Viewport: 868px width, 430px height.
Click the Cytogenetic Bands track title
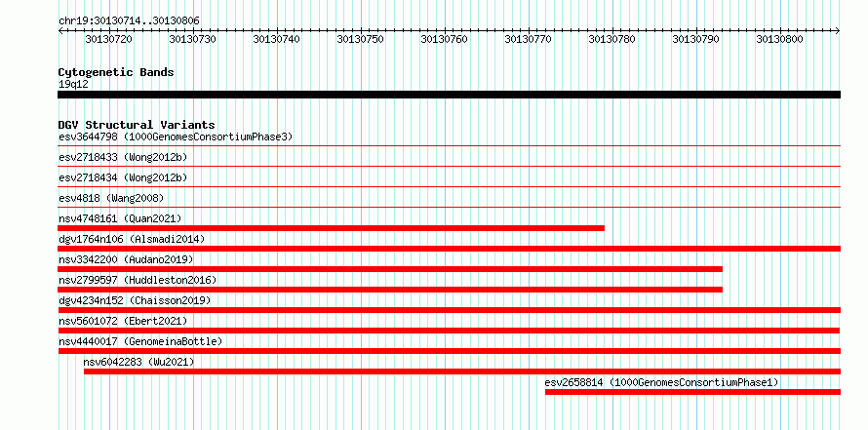[116, 72]
